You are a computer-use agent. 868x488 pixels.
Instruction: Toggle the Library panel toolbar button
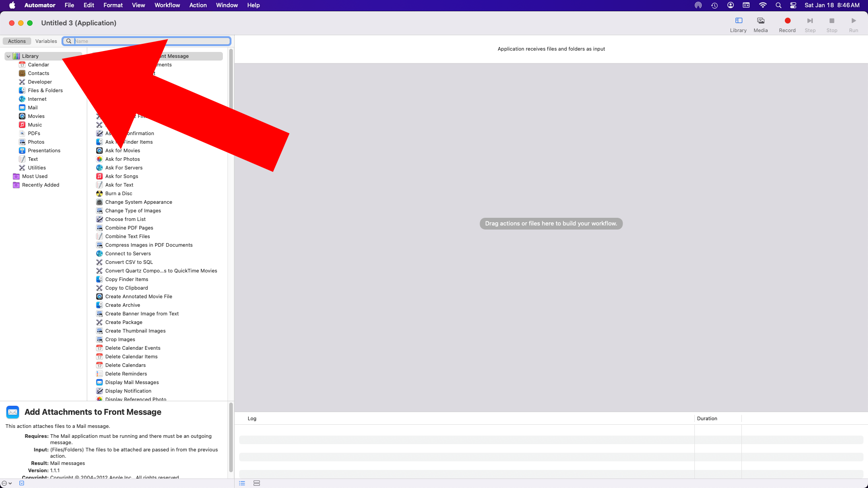(738, 25)
